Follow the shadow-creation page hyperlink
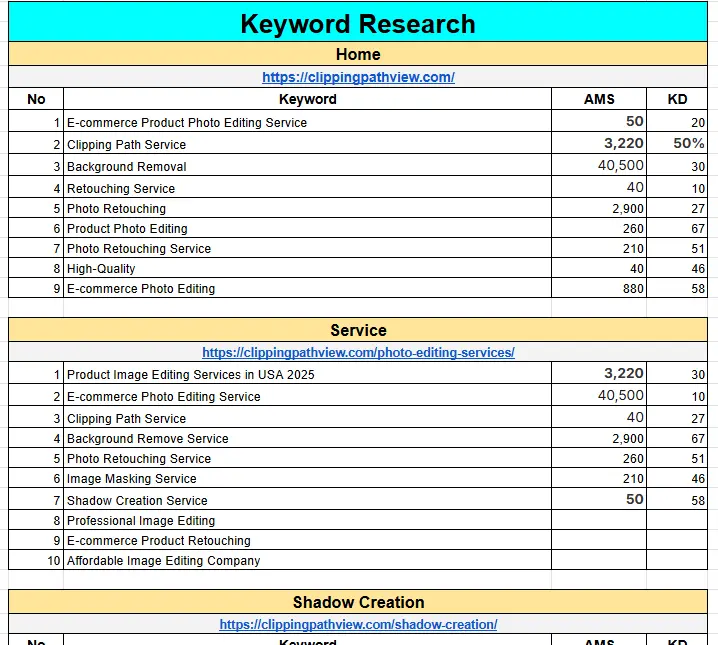 point(358,624)
